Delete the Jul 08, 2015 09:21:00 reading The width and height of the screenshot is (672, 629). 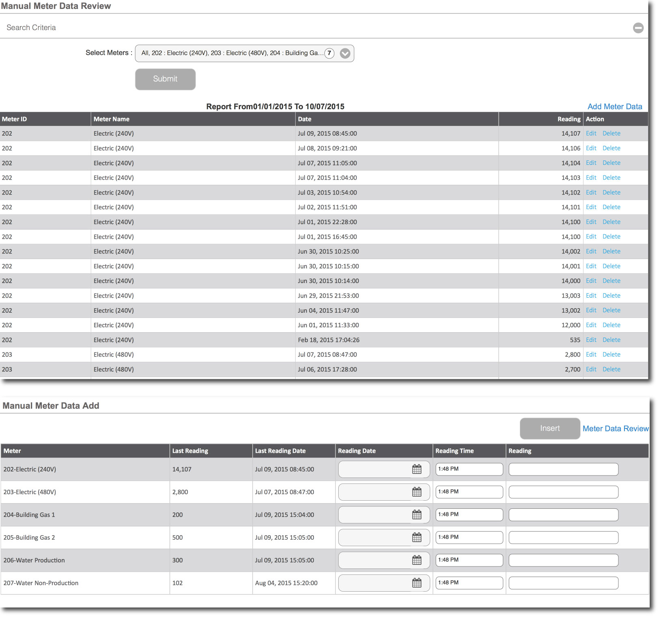pos(611,148)
